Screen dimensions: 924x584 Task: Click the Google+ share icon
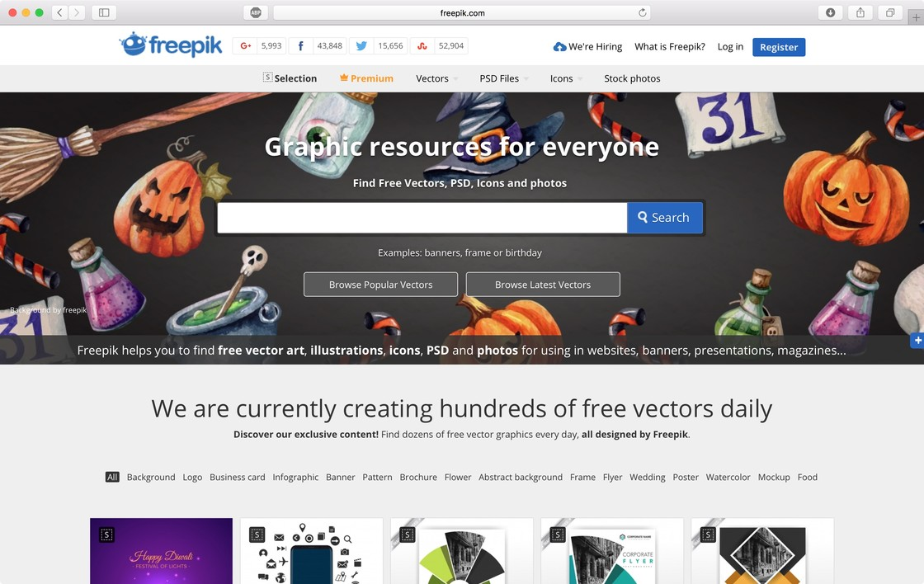click(245, 46)
